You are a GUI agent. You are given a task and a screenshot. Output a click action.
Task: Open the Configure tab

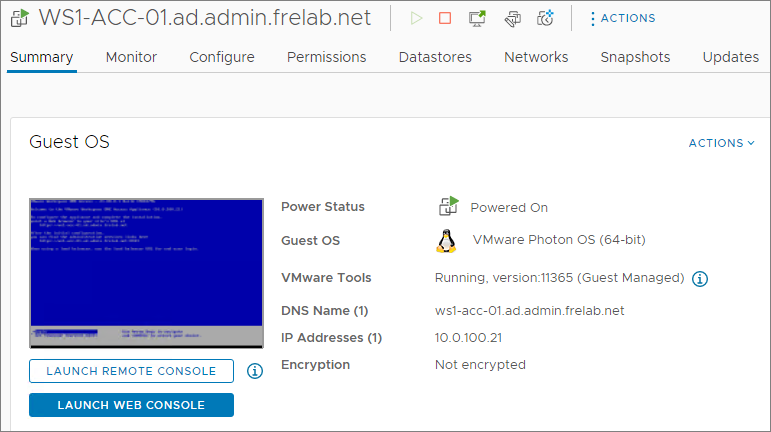222,57
